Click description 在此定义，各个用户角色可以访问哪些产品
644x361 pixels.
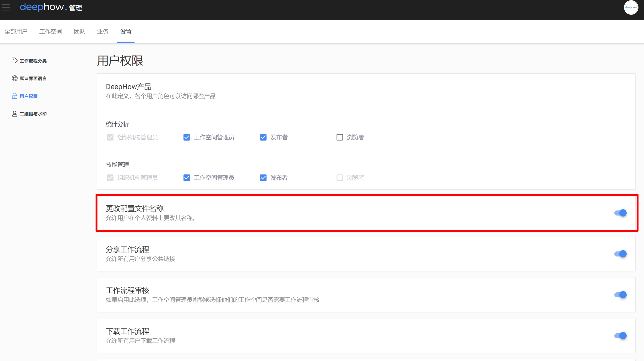pyautogui.click(x=161, y=96)
